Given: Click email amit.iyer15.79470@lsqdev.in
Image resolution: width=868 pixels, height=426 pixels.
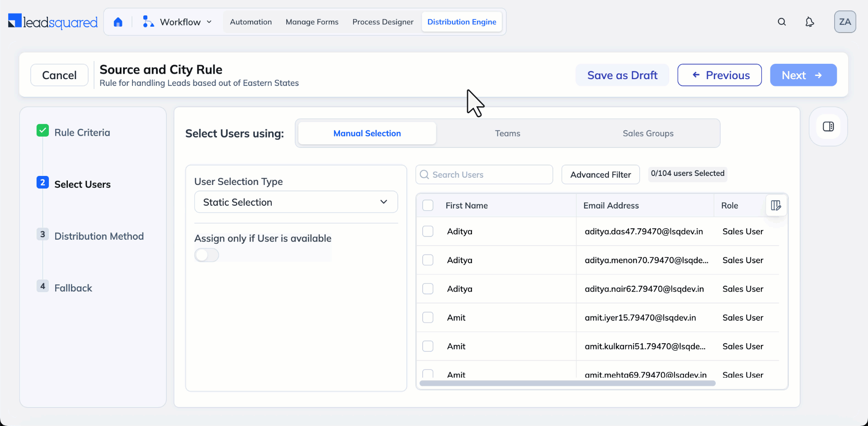Looking at the screenshot, I should point(640,318).
